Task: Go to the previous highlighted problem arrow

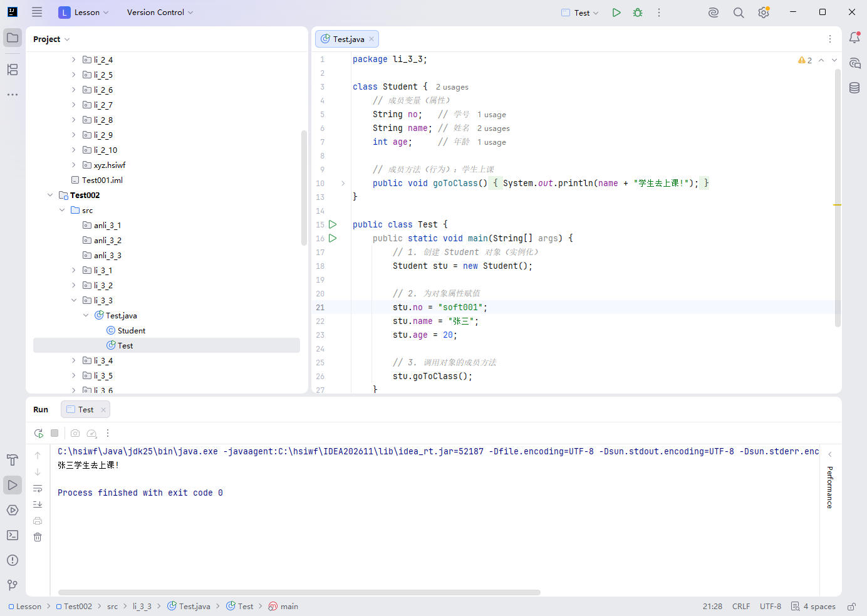Action: tap(821, 60)
